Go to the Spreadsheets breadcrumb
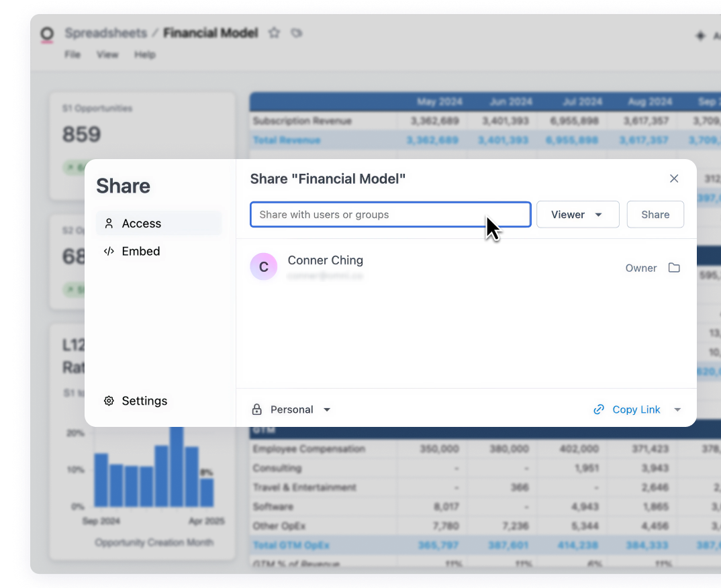The image size is (721, 588). (105, 33)
